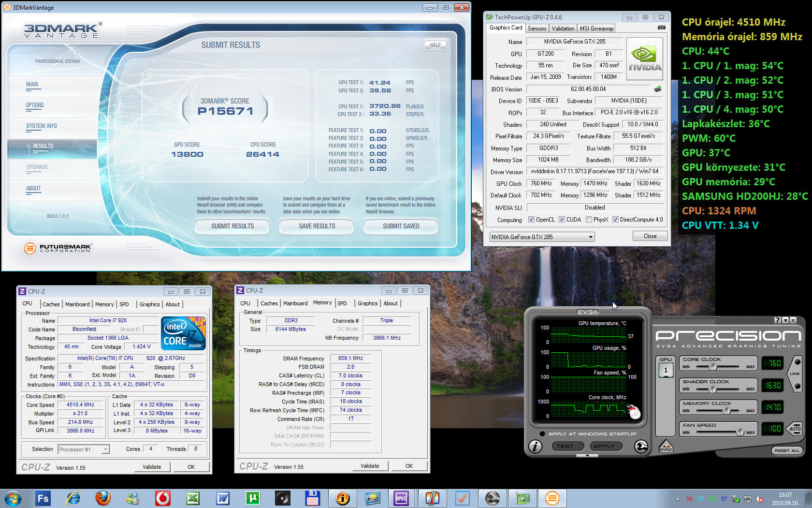812x508 pixels.
Task: Open the NVIDIA GeForce GTX 285 dropdown
Action: coord(542,237)
